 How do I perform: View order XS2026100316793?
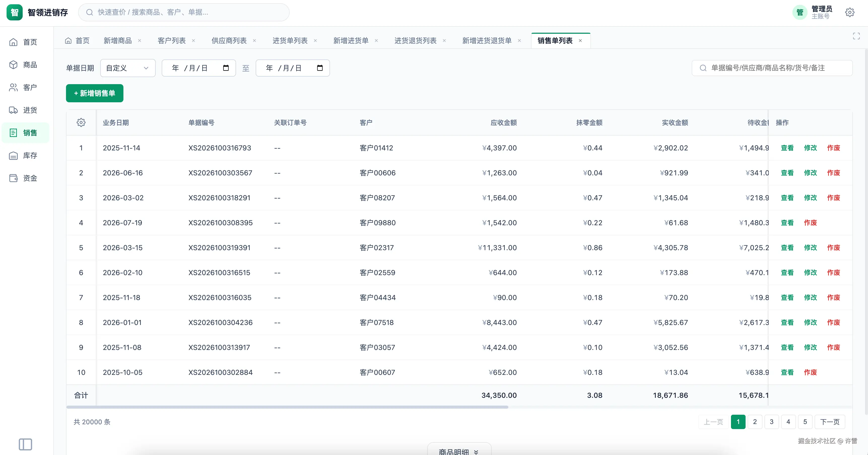pyautogui.click(x=787, y=148)
